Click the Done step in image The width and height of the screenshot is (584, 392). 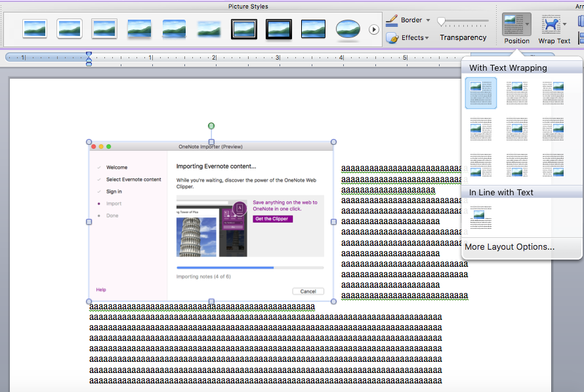coord(112,216)
